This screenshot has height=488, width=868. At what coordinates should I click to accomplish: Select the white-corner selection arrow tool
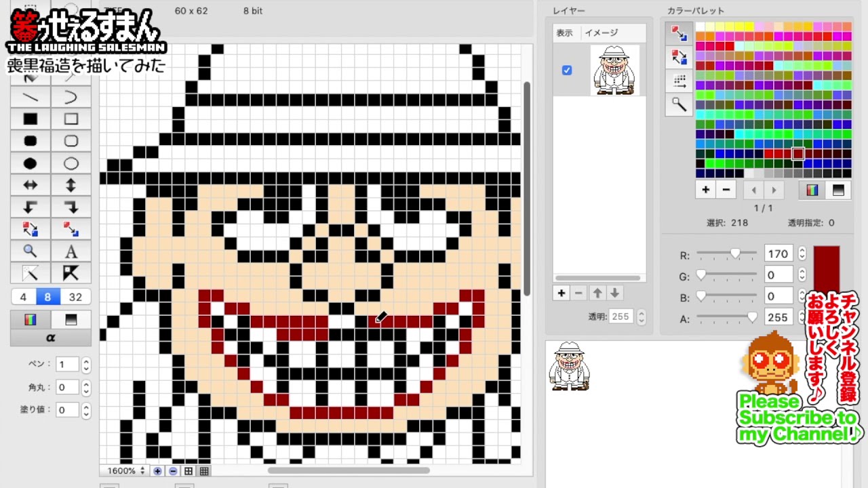(x=31, y=273)
